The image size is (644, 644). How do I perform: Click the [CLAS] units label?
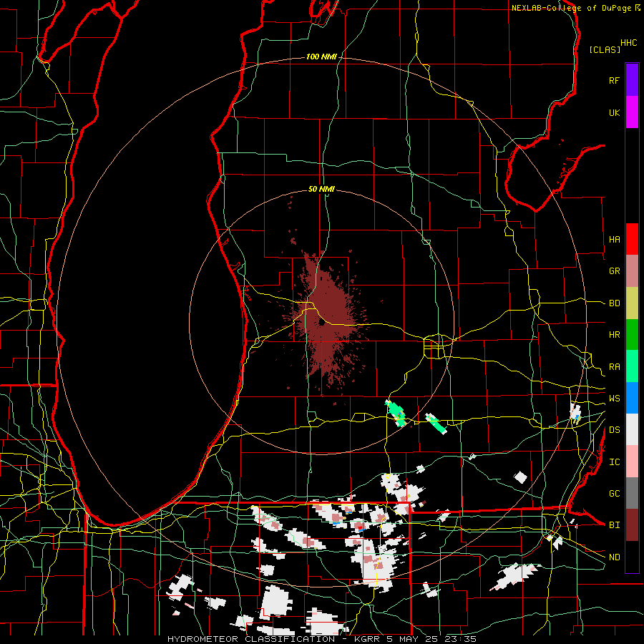pyautogui.click(x=605, y=49)
